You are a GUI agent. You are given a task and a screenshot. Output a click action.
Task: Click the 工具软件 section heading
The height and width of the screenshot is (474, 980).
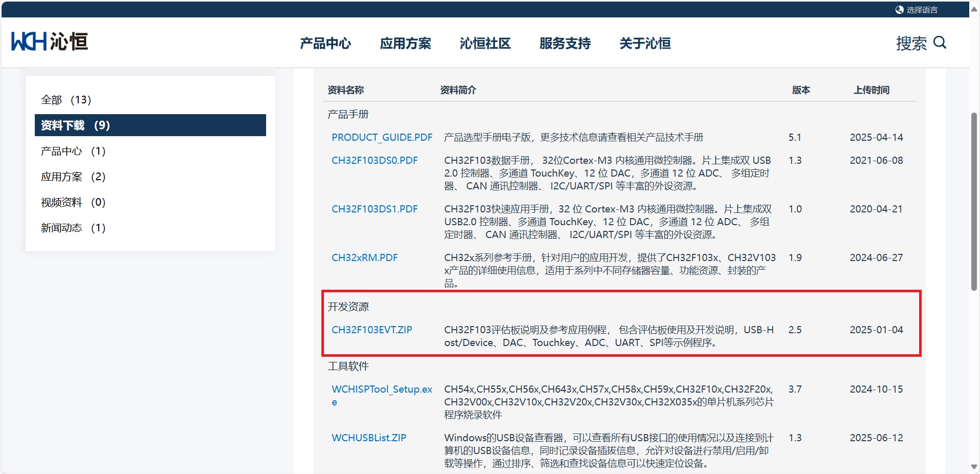pyautogui.click(x=348, y=366)
